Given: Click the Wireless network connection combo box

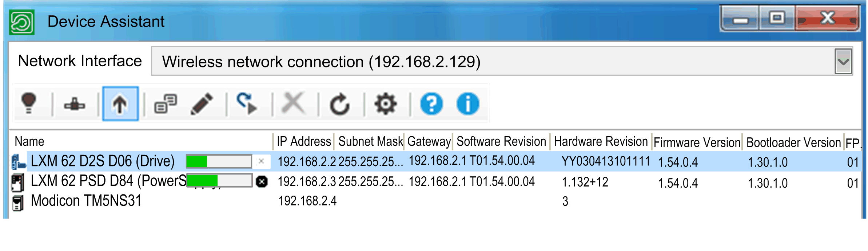Looking at the screenshot, I should [502, 61].
